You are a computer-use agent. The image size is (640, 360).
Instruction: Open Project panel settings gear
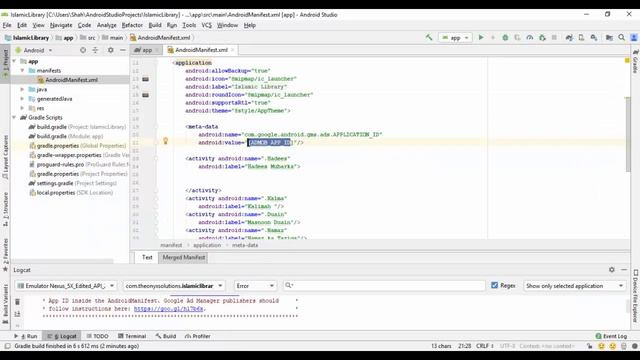pyautogui.click(x=111, y=50)
